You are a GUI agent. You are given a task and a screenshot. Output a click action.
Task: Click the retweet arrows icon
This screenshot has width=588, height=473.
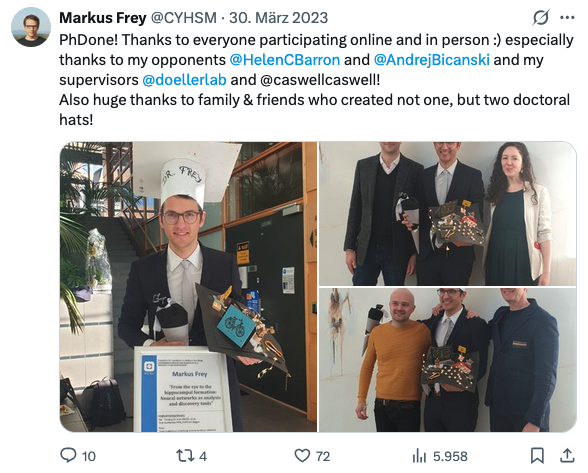click(x=185, y=456)
